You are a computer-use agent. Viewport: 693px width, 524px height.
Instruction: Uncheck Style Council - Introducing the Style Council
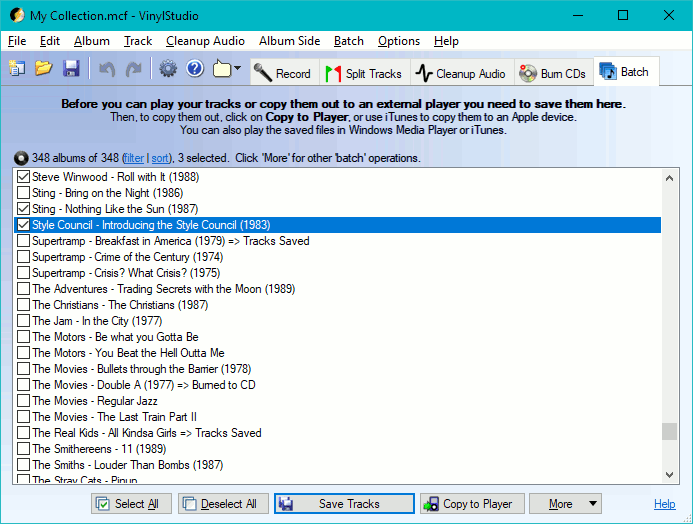click(x=23, y=224)
